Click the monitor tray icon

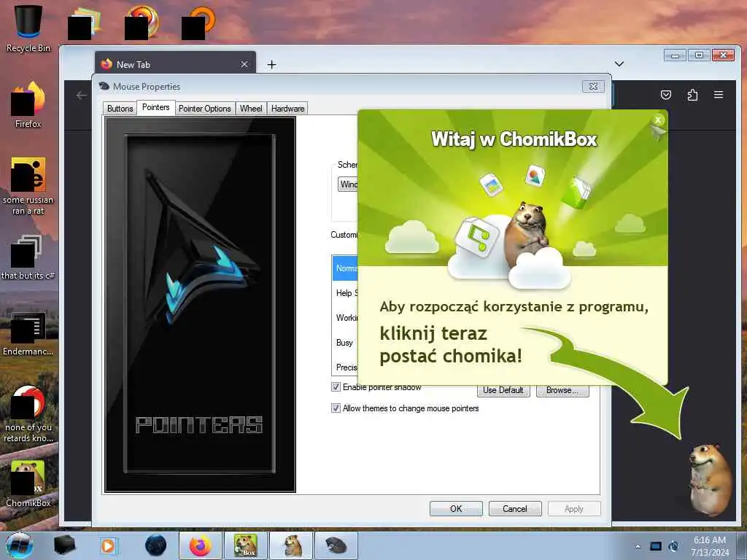tap(656, 546)
